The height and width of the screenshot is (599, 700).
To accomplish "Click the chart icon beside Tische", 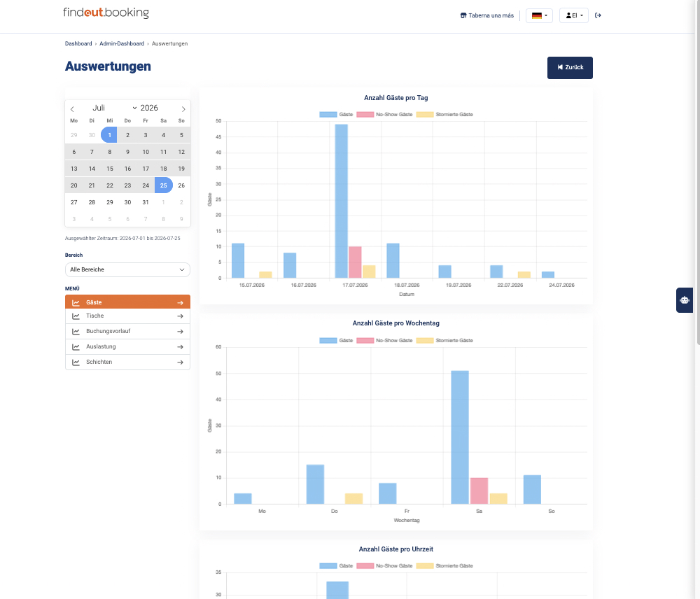I will point(76,316).
